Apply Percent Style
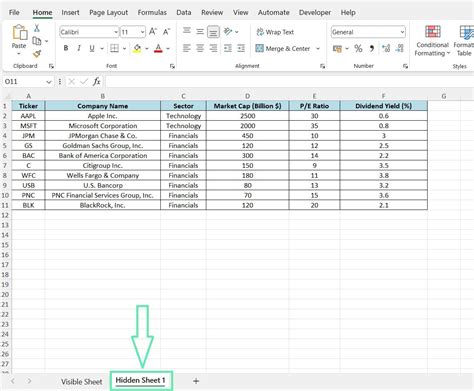474x391 pixels. tap(358, 49)
